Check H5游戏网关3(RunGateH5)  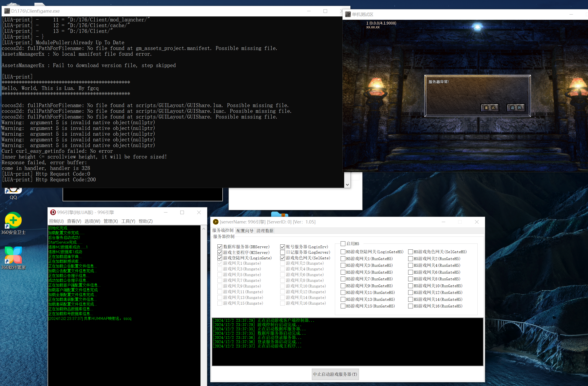coord(343,265)
